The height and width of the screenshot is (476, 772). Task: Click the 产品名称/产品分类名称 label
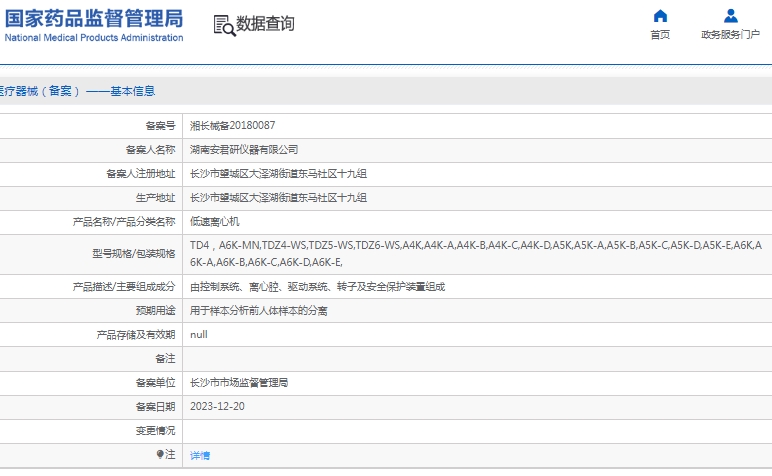pos(124,222)
